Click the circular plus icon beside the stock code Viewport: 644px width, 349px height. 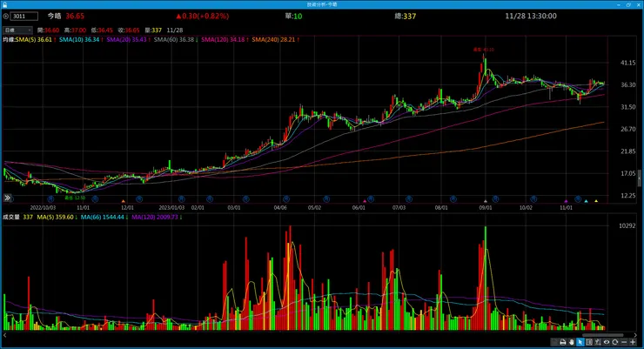[6, 17]
